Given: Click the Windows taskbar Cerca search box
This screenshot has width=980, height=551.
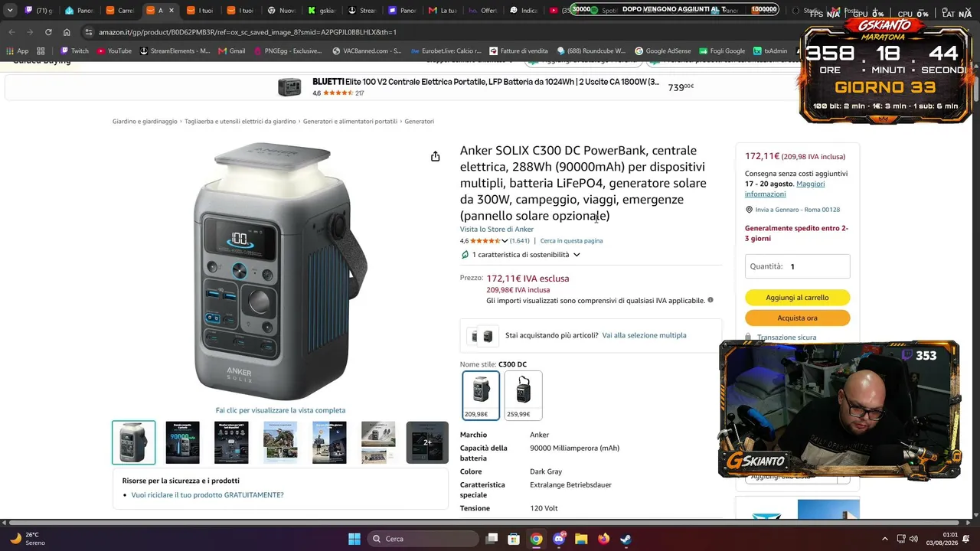Looking at the screenshot, I should coord(422,539).
